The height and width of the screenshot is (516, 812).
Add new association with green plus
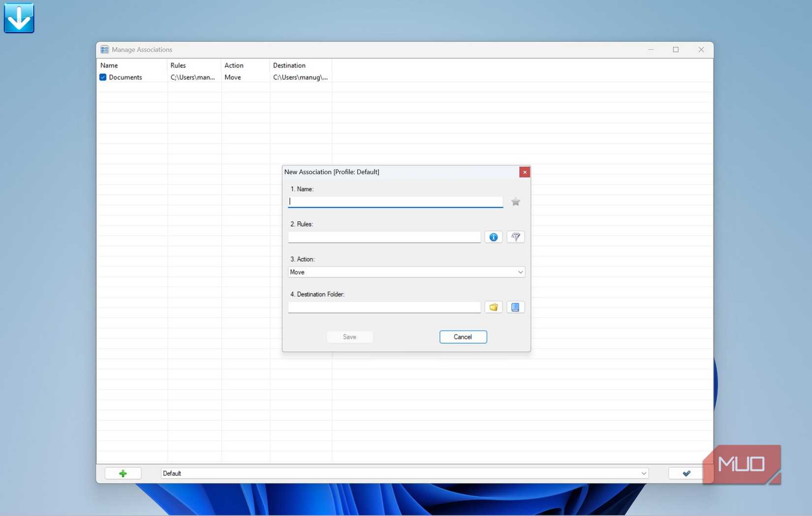(x=123, y=473)
